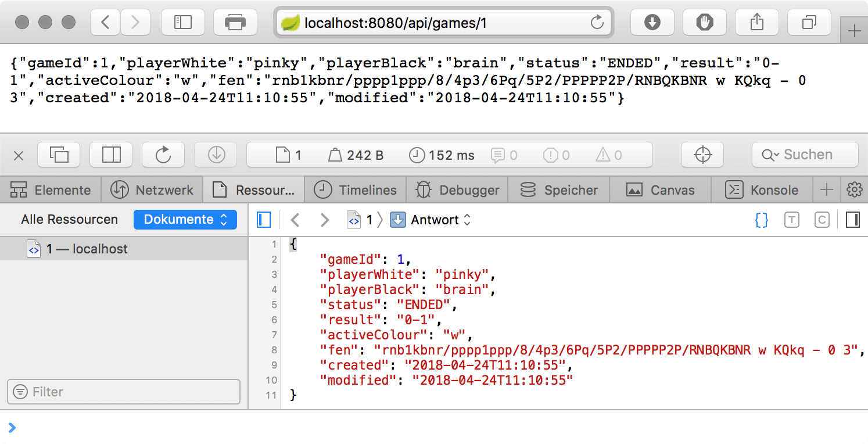Toggle pretty print curly braces
This screenshot has height=444, width=868.
[x=762, y=220]
